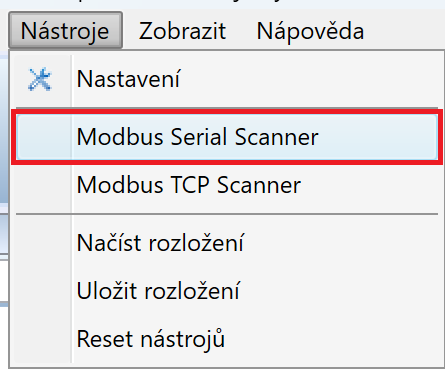Save layout with Uložit rozložení item
This screenshot has width=445, height=369.
[x=227, y=291]
